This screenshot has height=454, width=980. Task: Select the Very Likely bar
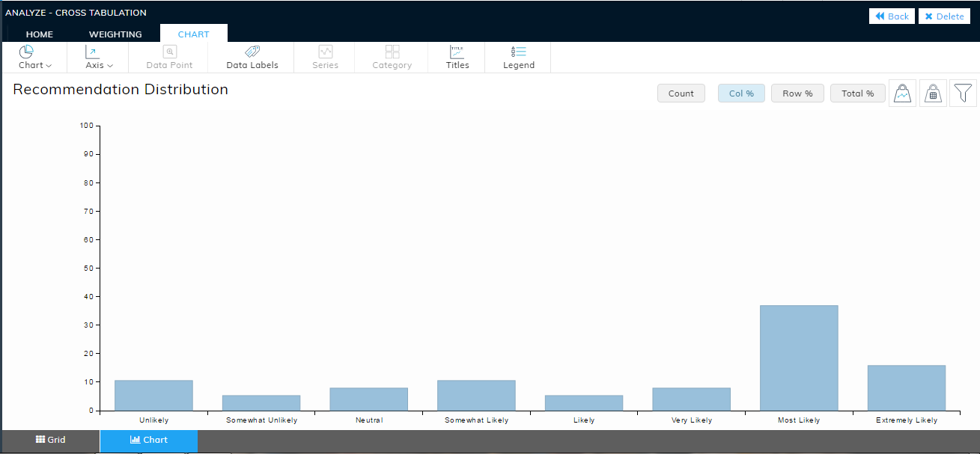tap(691, 399)
